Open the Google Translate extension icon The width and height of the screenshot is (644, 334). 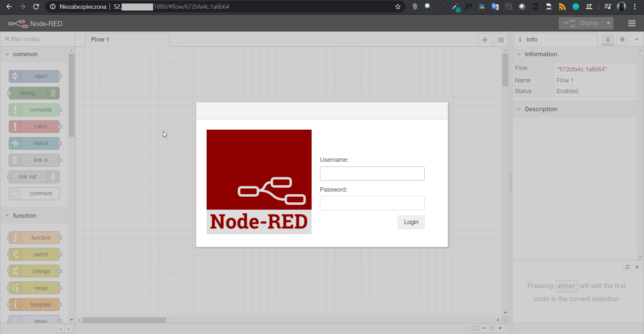click(x=495, y=7)
